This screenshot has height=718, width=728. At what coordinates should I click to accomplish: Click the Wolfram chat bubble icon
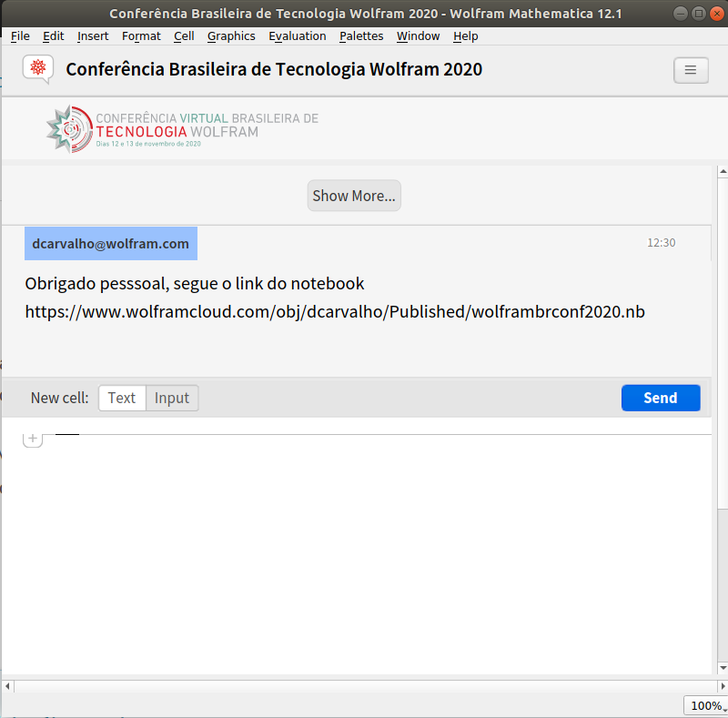click(x=38, y=69)
